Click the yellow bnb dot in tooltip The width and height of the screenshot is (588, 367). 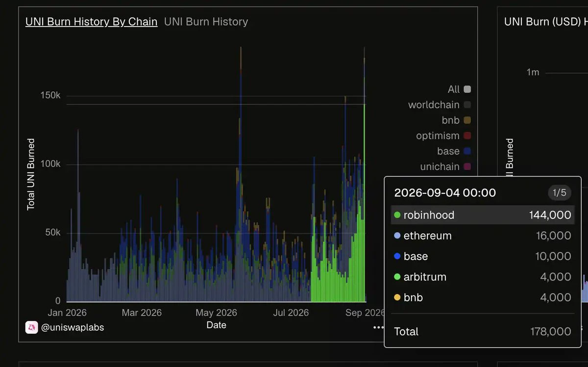397,297
